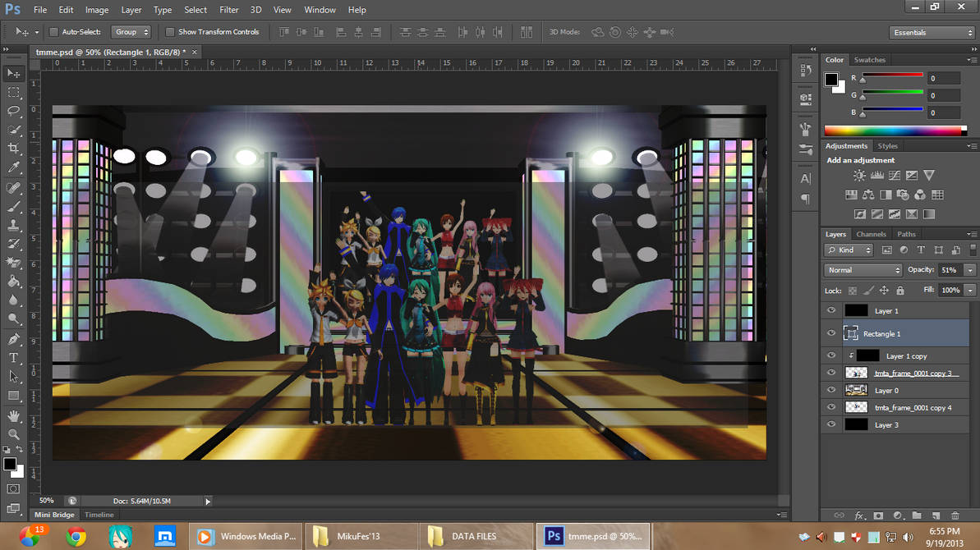Image resolution: width=980 pixels, height=550 pixels.
Task: Delete layer using trash icon
Action: click(955, 516)
